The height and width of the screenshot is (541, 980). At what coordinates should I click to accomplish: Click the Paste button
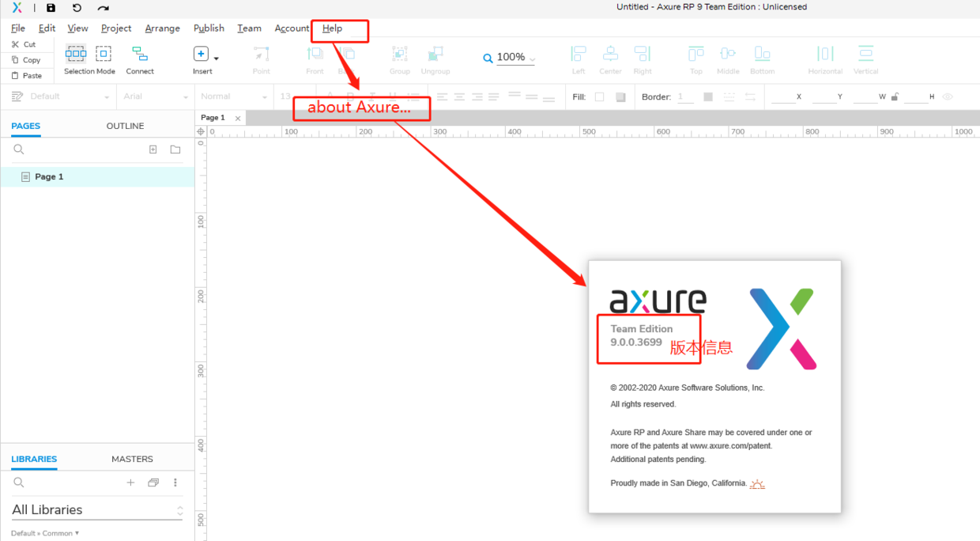point(26,76)
